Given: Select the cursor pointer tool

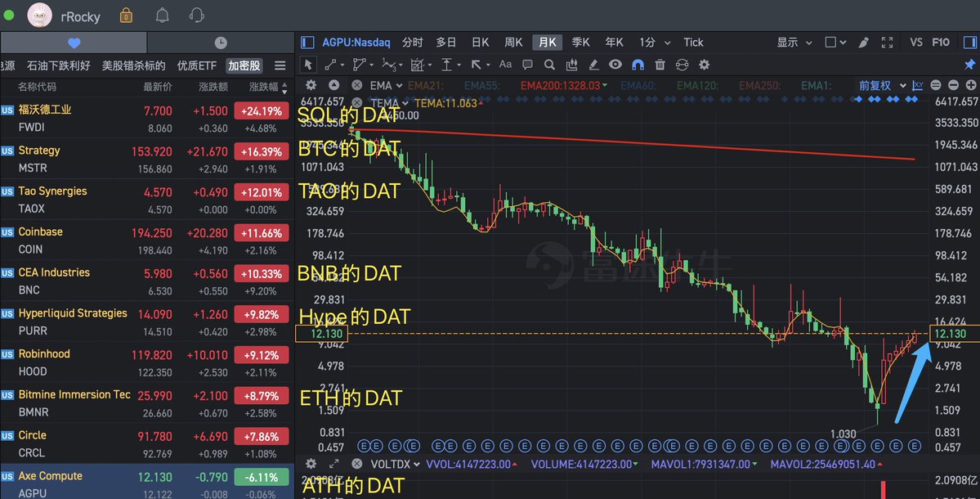Looking at the screenshot, I should (307, 65).
